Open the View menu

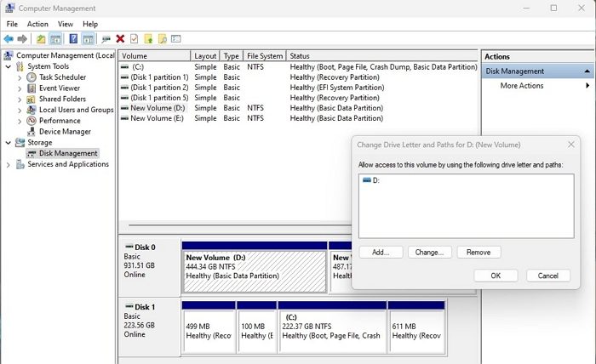pyautogui.click(x=66, y=24)
